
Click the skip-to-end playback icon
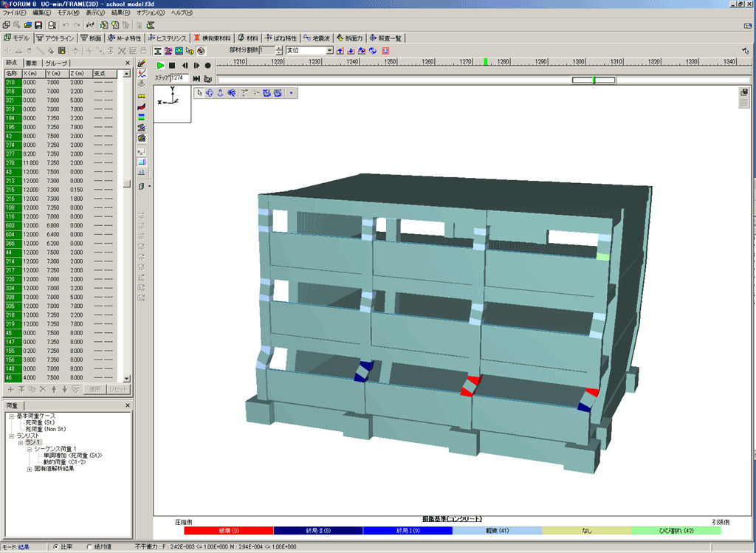pos(196,78)
